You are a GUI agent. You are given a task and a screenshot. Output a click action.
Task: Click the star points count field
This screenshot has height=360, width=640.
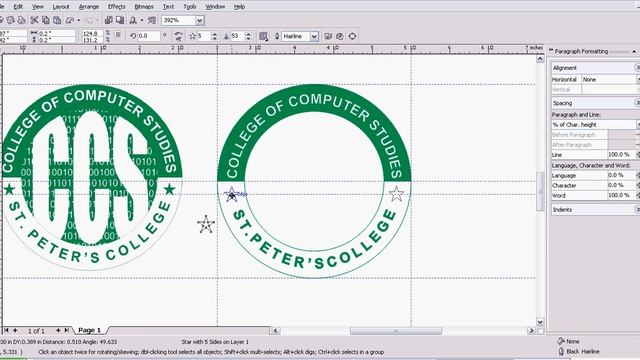tap(204, 36)
